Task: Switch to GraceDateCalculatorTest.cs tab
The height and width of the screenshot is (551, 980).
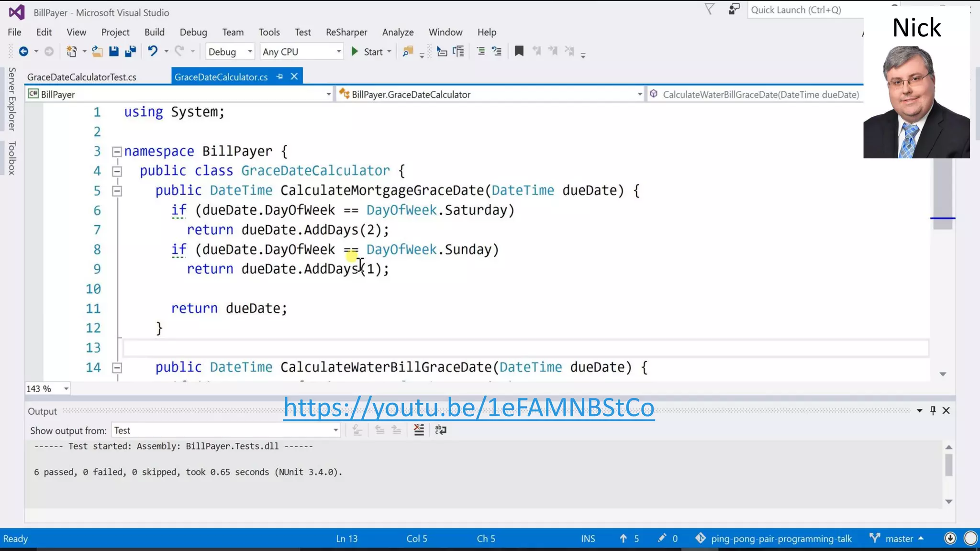Action: point(82,77)
